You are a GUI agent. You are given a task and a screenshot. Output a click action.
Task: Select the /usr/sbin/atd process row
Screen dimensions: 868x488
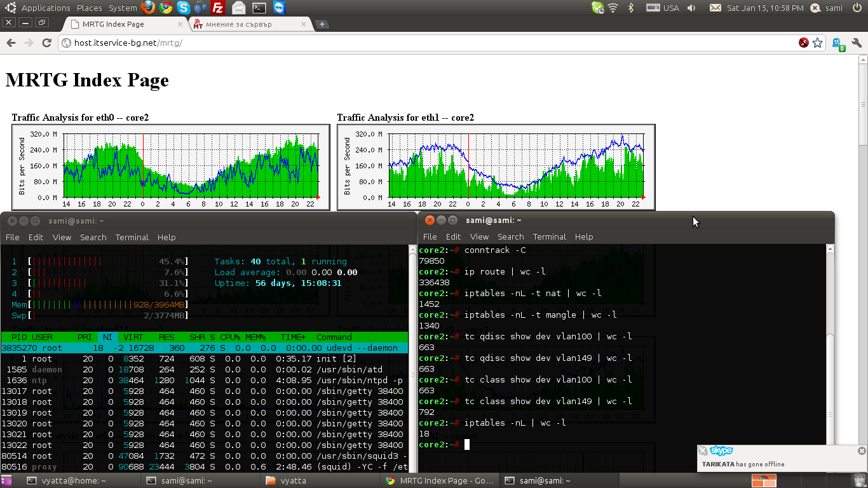(x=203, y=369)
